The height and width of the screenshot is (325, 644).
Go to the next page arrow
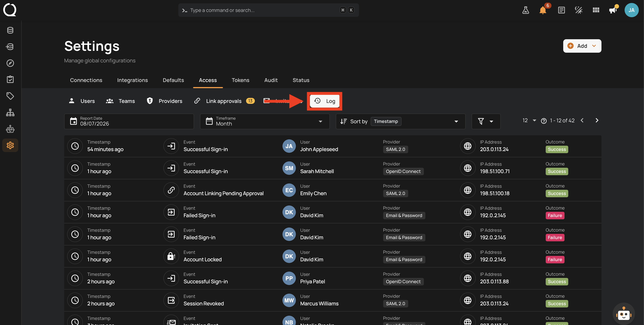597,120
